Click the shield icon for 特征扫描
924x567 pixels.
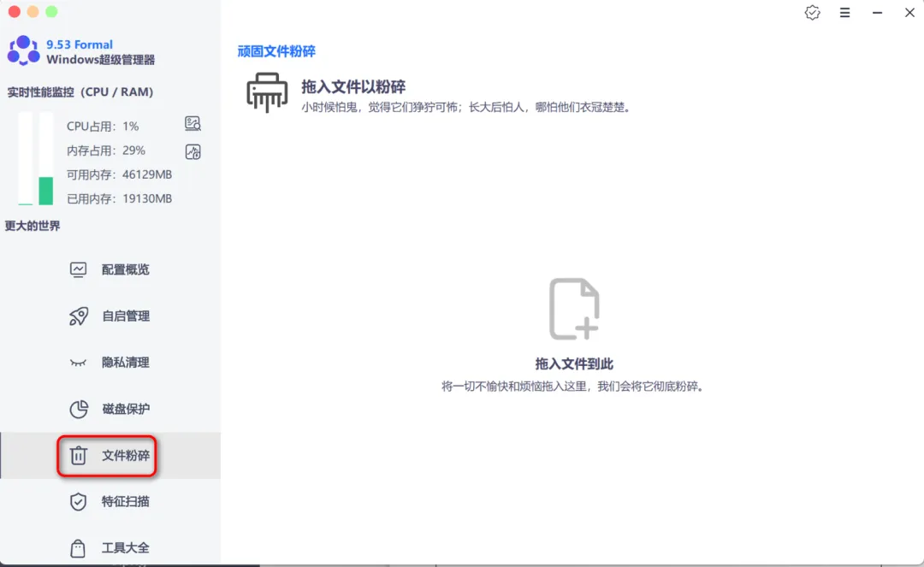[78, 502]
